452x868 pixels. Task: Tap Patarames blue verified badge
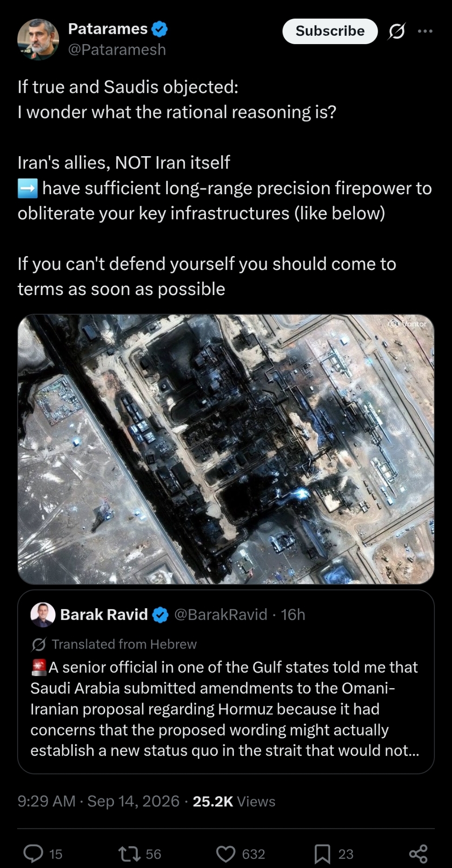[160, 29]
